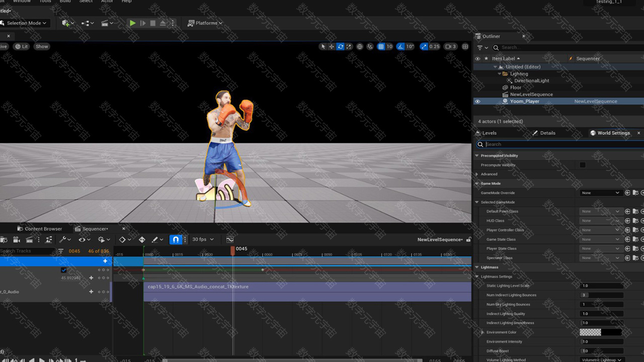This screenshot has width=644, height=362.
Task: Select NewLevelSequence in Outliner
Action: pyautogui.click(x=531, y=95)
